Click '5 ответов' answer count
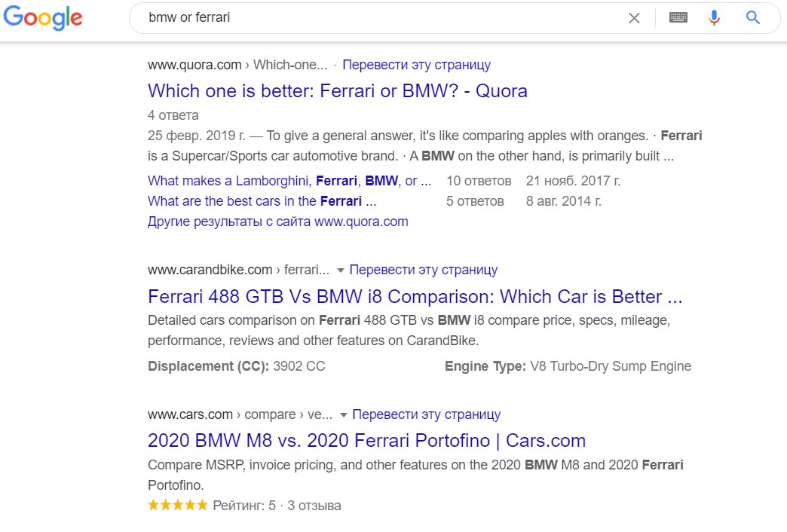The image size is (787, 532). (x=475, y=201)
